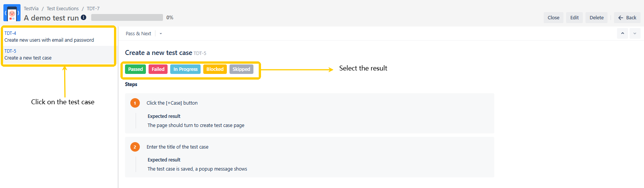The image size is (644, 188).
Task: Set the result to In Progress
Action: point(185,69)
